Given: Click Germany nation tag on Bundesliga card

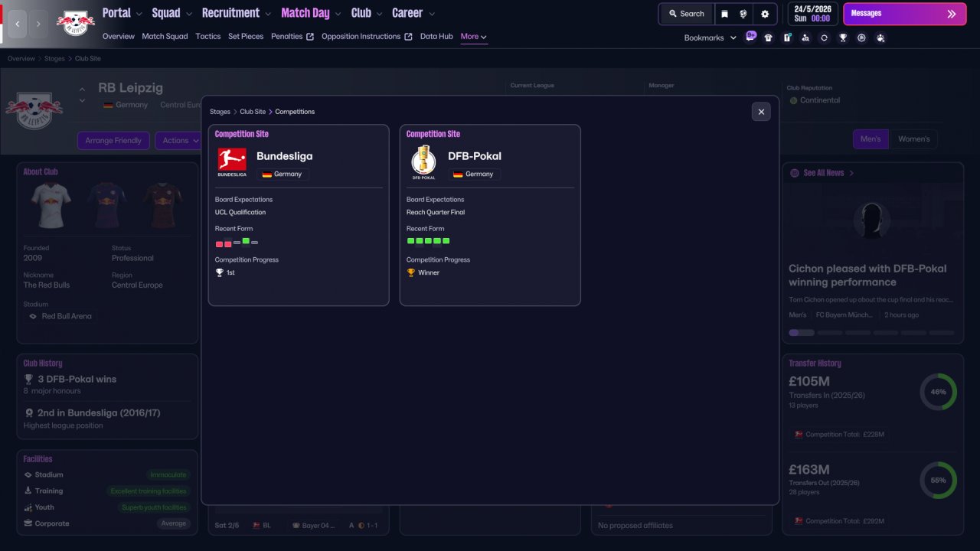Looking at the screenshot, I should (x=282, y=174).
